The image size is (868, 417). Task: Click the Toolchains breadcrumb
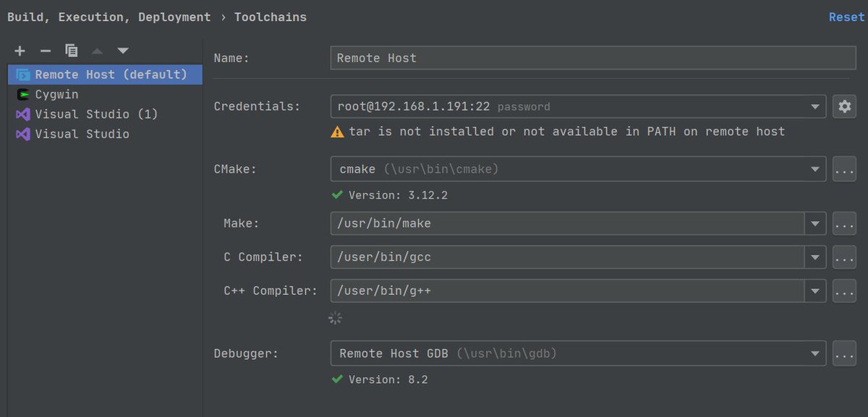coord(271,17)
